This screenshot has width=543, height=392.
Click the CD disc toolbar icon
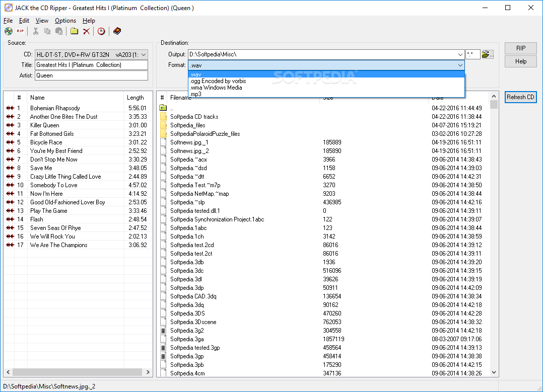[x=9, y=31]
